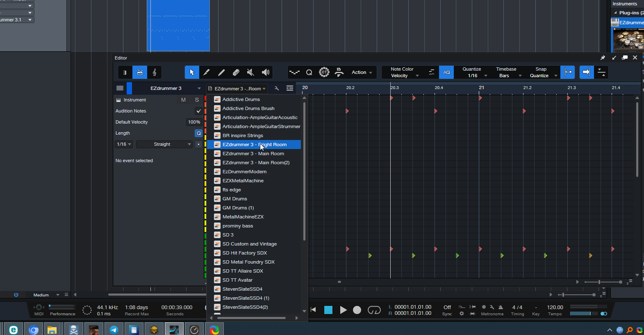Viewport: 644px width, 335px height.
Task: Click the transport gear settings icon
Action: (x=462, y=314)
